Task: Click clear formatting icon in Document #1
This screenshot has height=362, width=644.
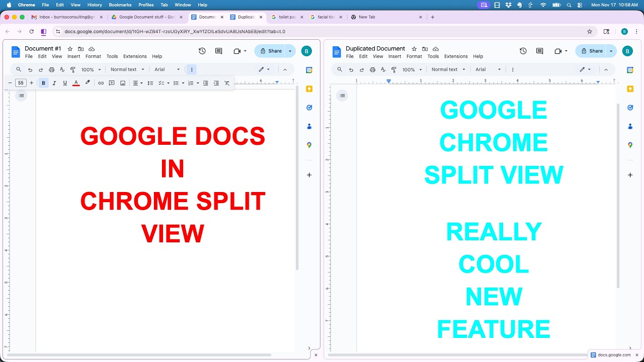Action: coord(227,83)
